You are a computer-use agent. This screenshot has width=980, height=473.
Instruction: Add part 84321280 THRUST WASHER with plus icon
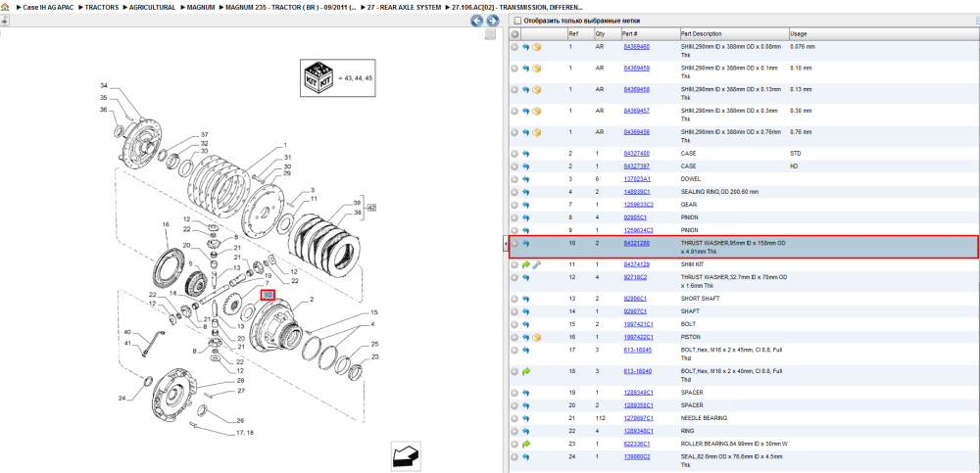tap(514, 244)
